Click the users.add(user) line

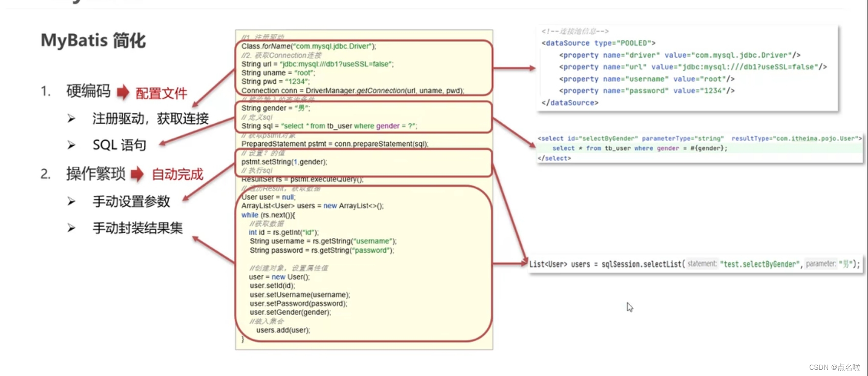(283, 330)
